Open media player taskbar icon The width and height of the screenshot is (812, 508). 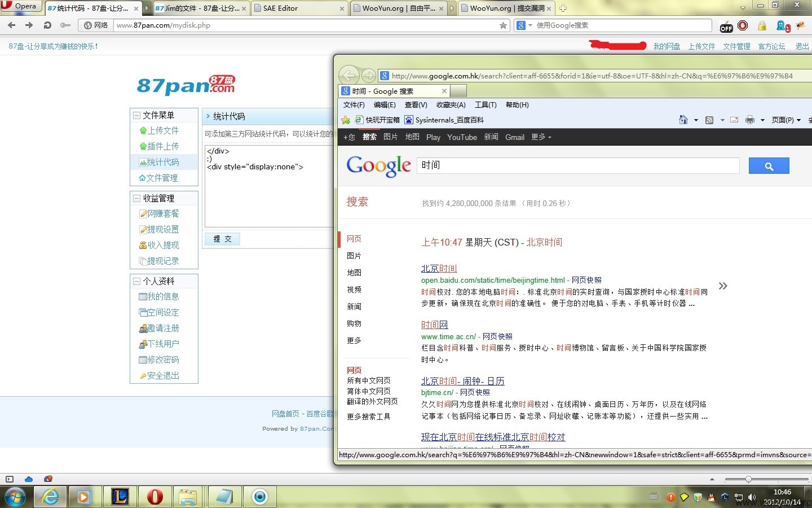tap(84, 497)
